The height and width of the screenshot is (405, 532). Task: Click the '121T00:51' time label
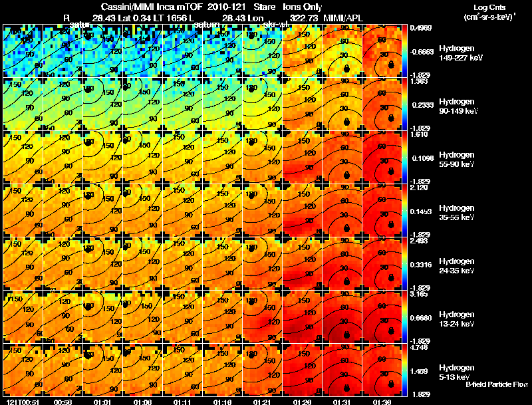point(23,402)
